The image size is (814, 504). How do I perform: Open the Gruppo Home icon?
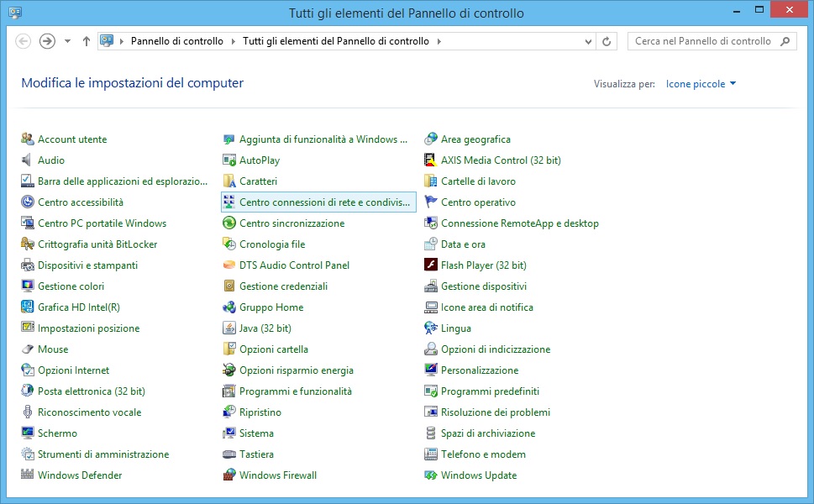229,307
